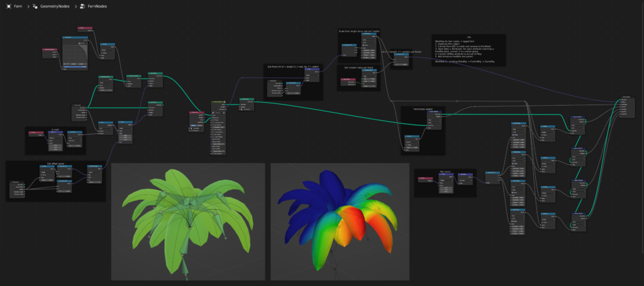Click the green rigged fern preview image

189,222
